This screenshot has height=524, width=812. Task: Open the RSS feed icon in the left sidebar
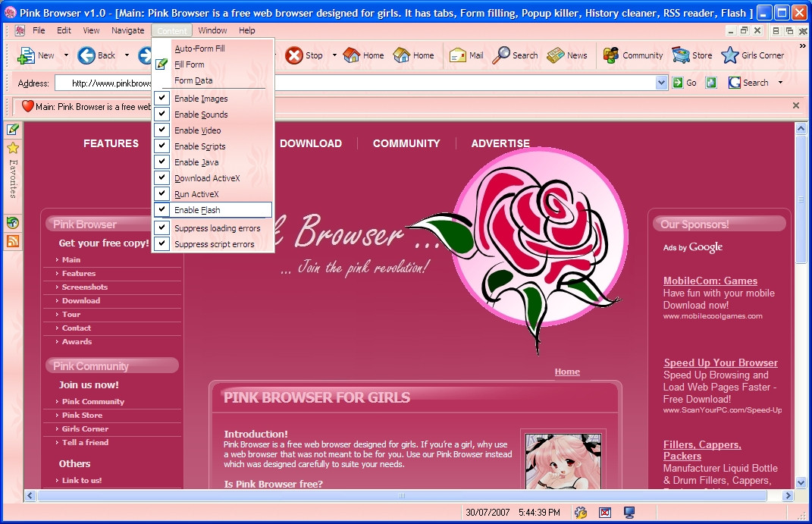point(13,241)
